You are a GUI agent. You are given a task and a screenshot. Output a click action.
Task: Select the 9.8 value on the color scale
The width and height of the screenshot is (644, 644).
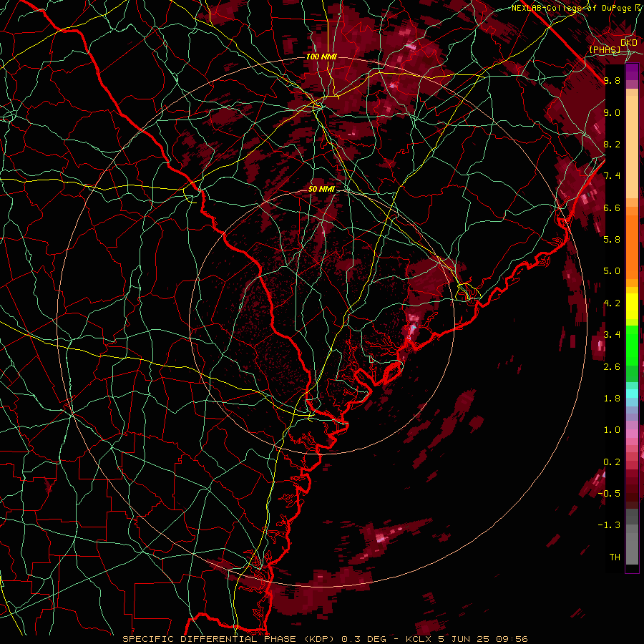tap(612, 80)
